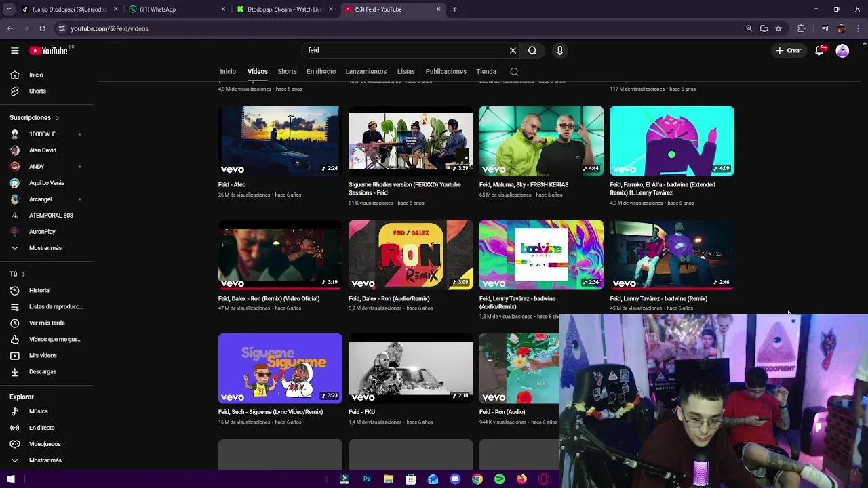868x488 pixels.
Task: Switch to the Dtodopapi Stream browser tab
Action: pos(285,9)
